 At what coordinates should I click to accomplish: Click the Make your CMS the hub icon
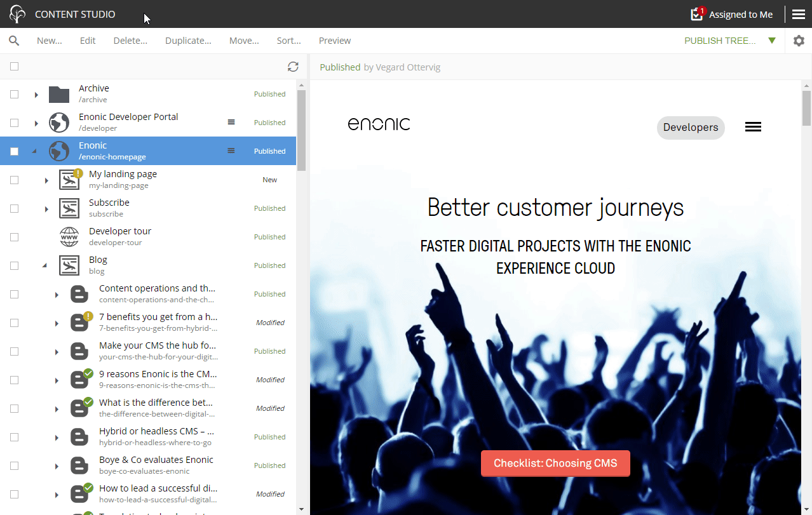click(79, 351)
